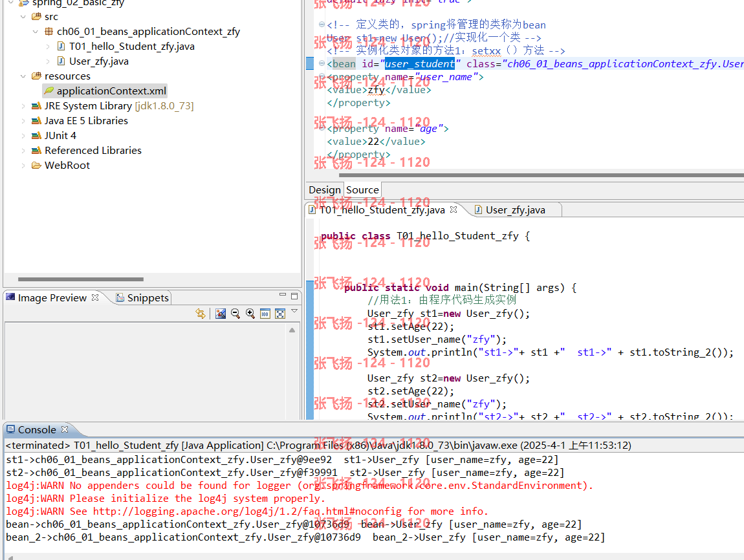Click the applicationContext.xml Spring leaf icon
The width and height of the screenshot is (744, 560).
(x=49, y=90)
